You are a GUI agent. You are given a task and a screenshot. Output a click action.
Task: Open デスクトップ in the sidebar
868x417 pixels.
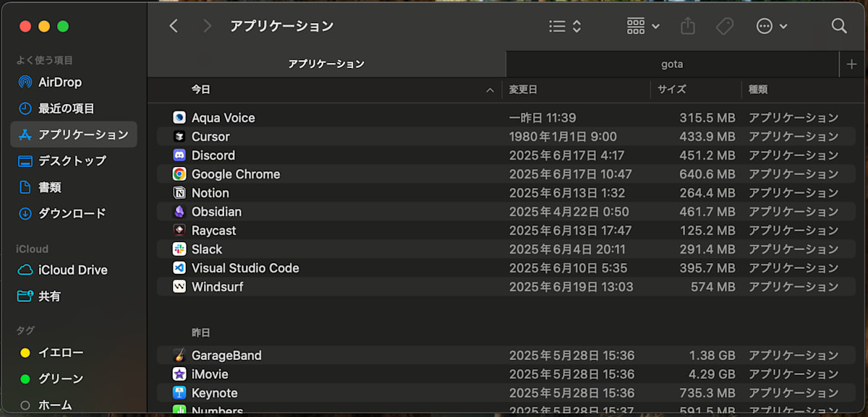(x=73, y=160)
